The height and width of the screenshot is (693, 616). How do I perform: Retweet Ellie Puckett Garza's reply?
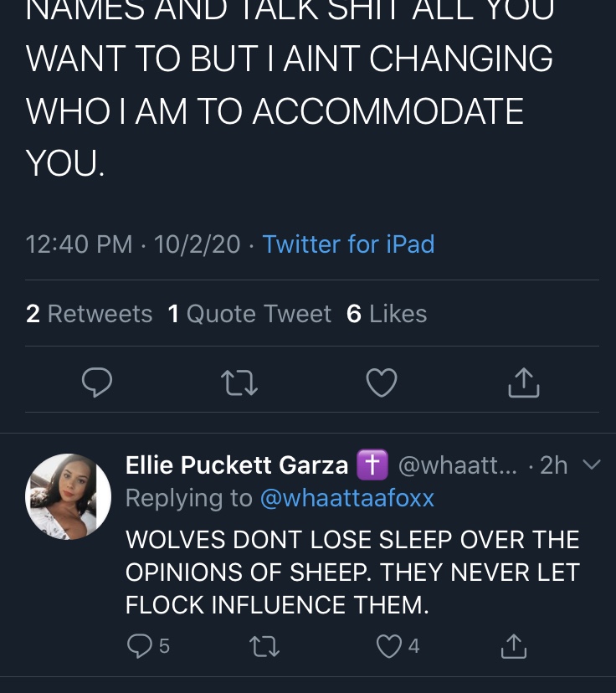point(264,646)
